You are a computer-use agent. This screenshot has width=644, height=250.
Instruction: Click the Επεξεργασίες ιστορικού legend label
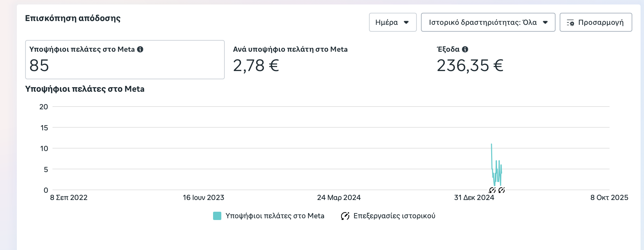(x=394, y=216)
